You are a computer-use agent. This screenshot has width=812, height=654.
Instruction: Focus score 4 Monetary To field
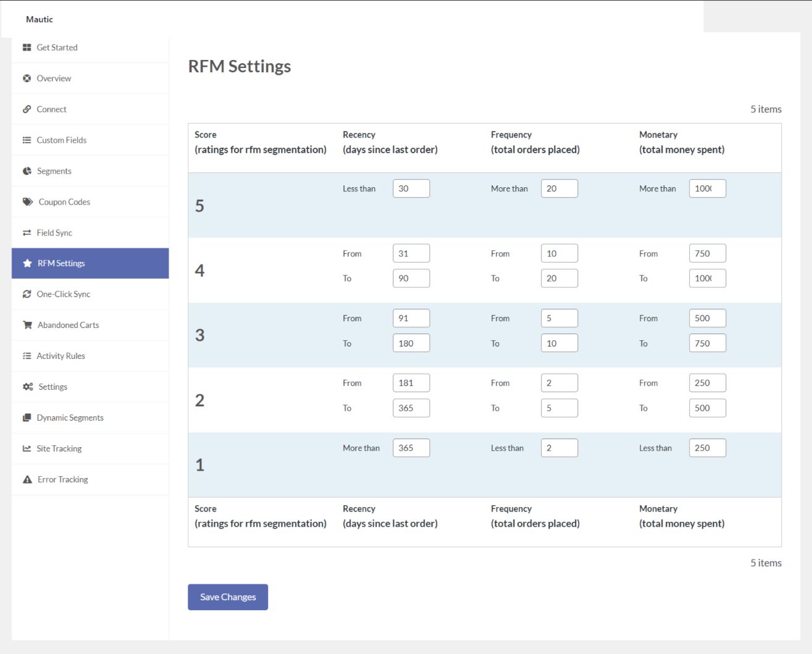click(x=708, y=278)
